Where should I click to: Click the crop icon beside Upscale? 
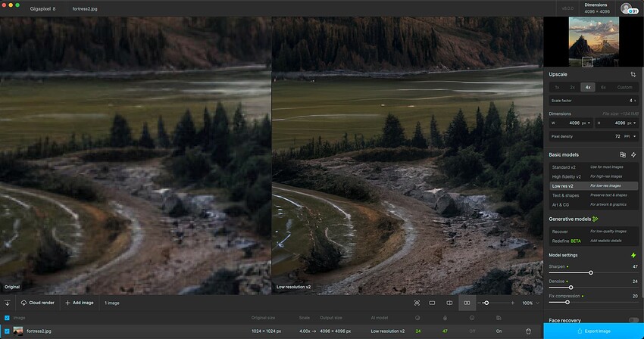coord(633,74)
